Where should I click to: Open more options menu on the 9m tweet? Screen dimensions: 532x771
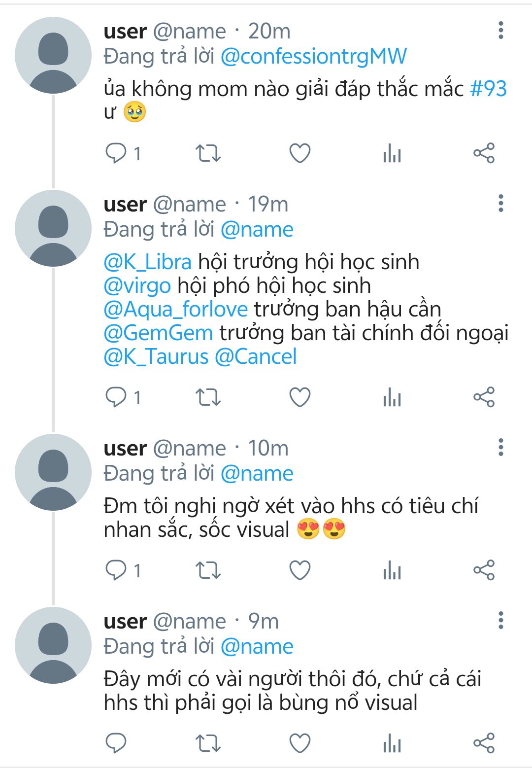501,620
